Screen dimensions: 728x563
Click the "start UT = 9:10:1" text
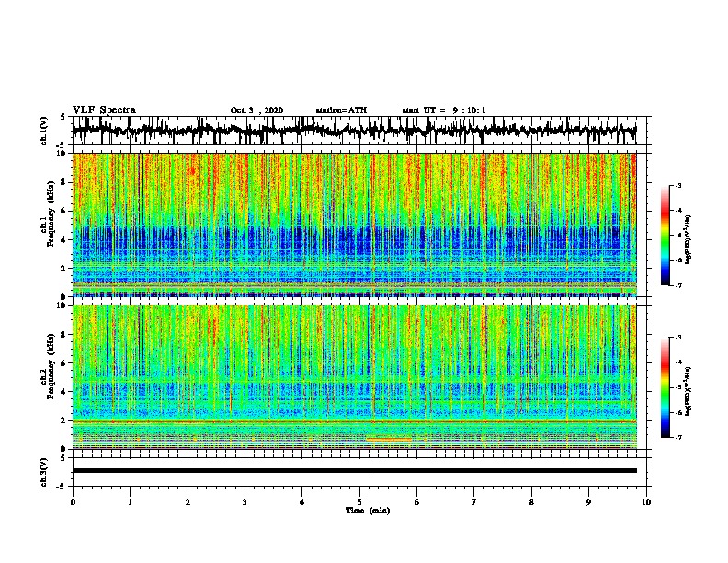tap(444, 110)
